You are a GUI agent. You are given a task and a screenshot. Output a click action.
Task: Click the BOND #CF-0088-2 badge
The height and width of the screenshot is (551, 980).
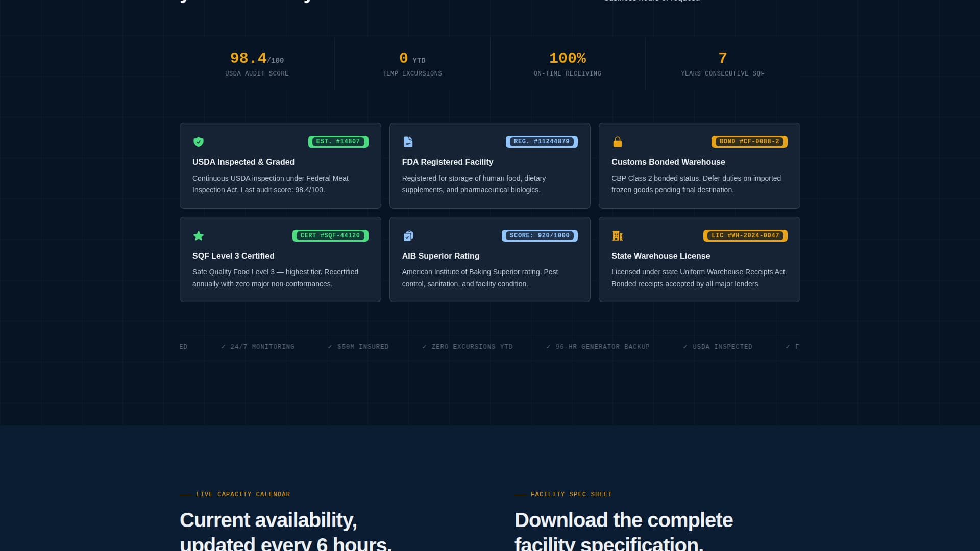(x=749, y=142)
